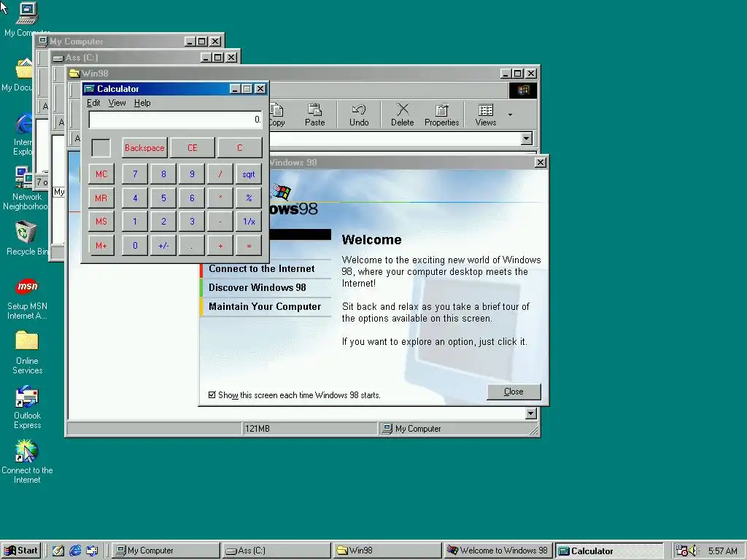Screen dimensions: 747x560
Task: Open Setup MSN Internet Access icon
Action: click(27, 298)
